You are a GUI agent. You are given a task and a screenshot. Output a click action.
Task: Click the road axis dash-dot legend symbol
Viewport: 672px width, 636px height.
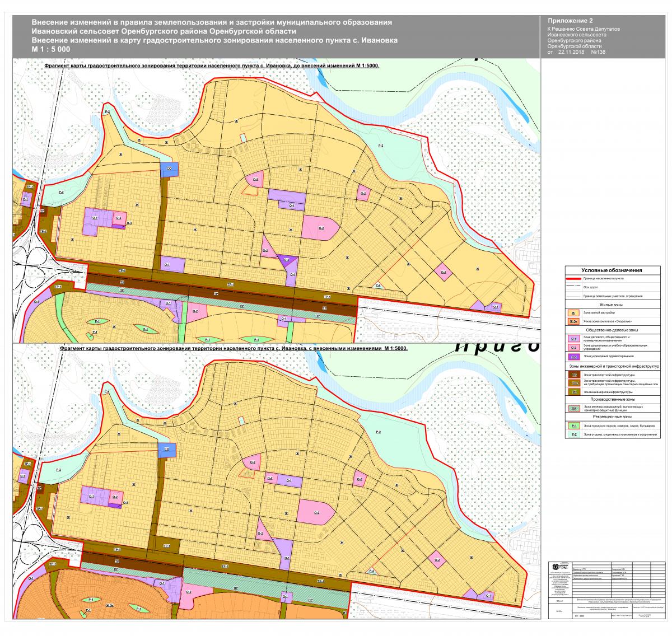click(573, 287)
